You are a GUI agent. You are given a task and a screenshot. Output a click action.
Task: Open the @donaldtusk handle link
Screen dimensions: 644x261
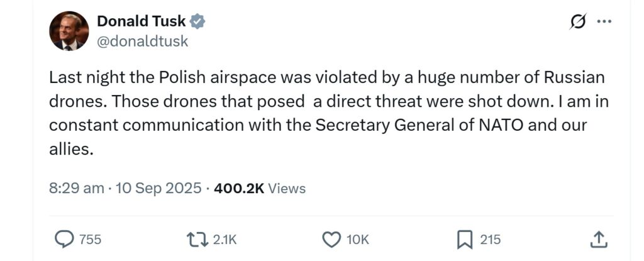point(142,42)
